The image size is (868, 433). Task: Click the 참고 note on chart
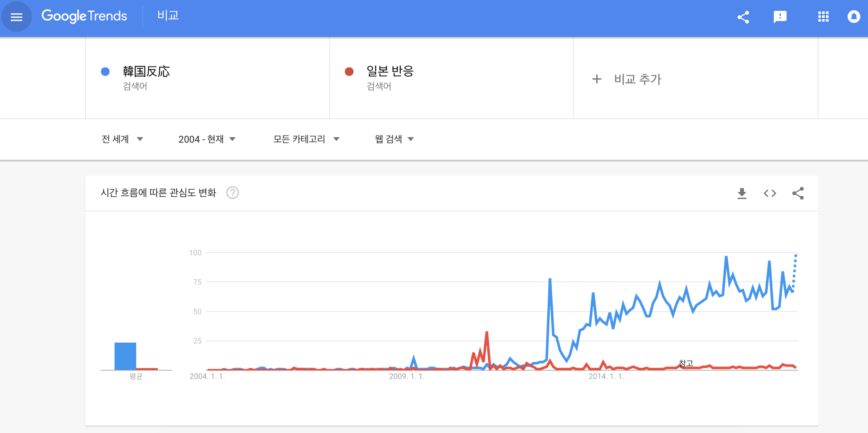pyautogui.click(x=686, y=363)
